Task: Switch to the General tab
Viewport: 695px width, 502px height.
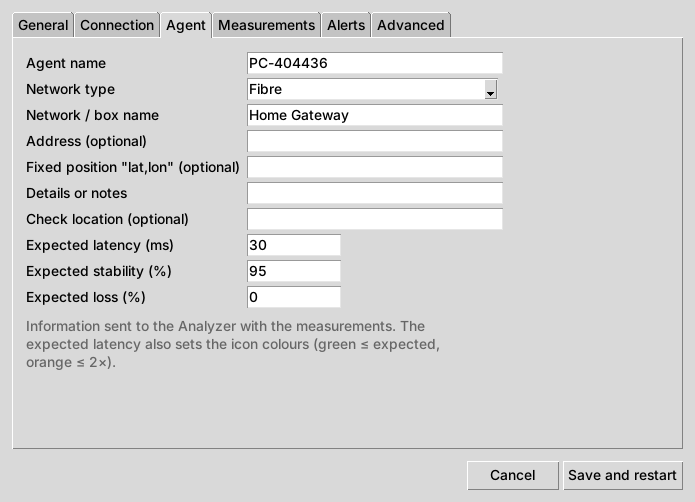Action: [x=43, y=25]
